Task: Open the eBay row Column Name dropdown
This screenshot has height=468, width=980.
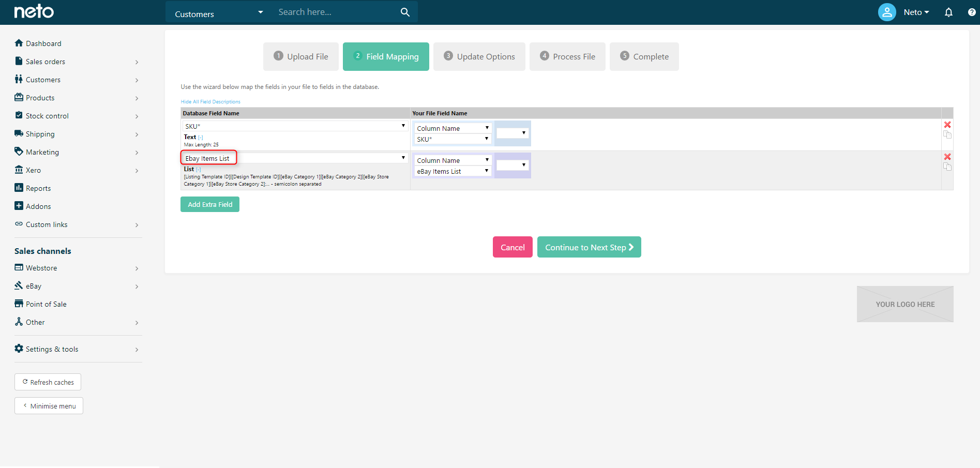Action: (453, 160)
